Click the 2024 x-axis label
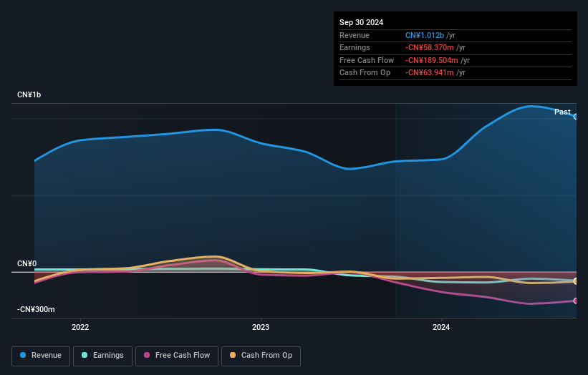This screenshot has width=588, height=375. click(441, 327)
